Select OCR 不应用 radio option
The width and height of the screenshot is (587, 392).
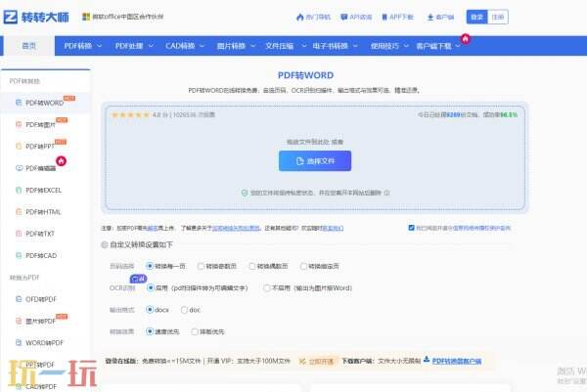click(x=267, y=287)
